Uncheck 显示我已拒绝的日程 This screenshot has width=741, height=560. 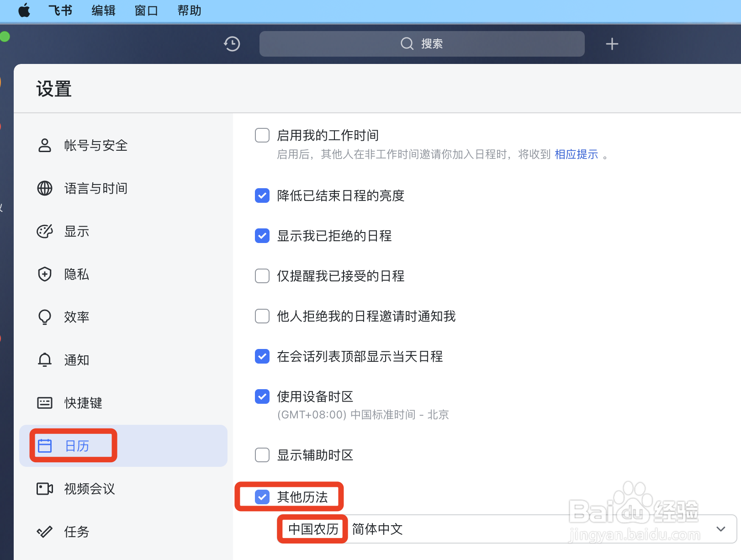tap(262, 236)
